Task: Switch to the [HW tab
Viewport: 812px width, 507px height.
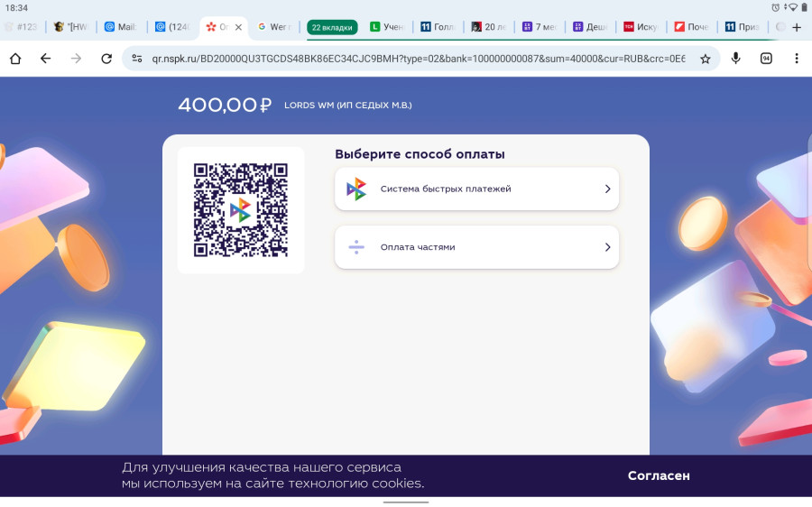Action: [x=71, y=27]
